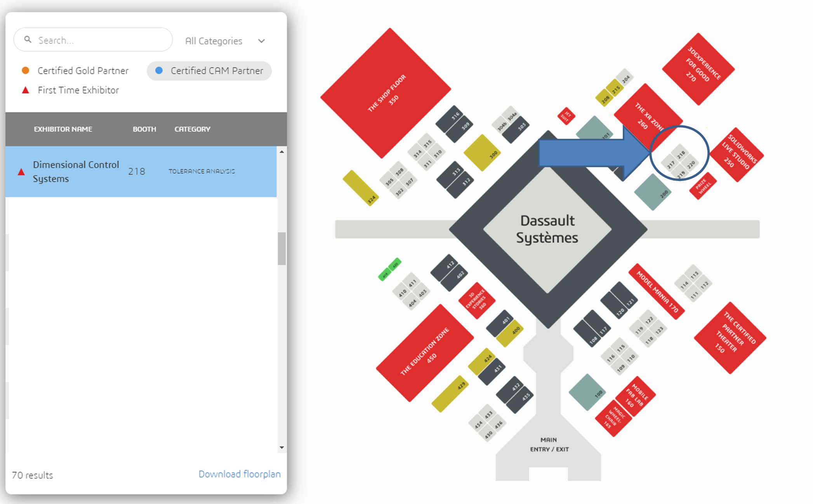813x504 pixels.
Task: Expand booth 218 details in the list
Action: pos(139,171)
